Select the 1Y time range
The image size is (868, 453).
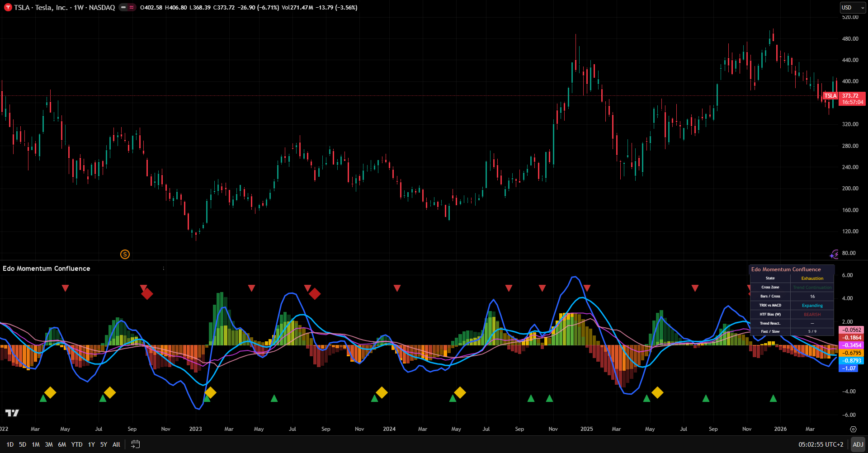point(91,444)
